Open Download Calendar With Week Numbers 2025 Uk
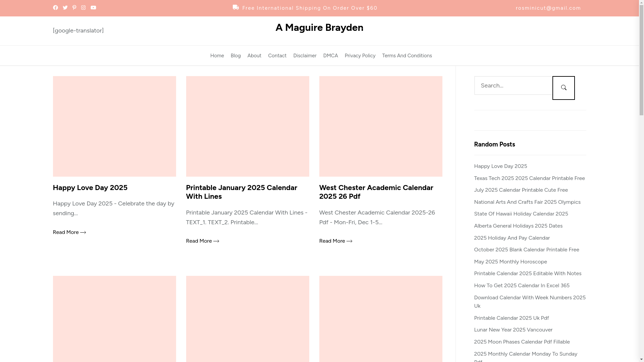Screen dimensions: 644x362 pyautogui.click(x=530, y=302)
